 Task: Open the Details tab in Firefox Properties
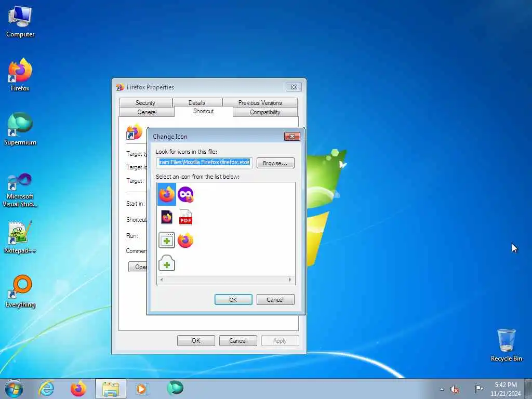(x=197, y=102)
